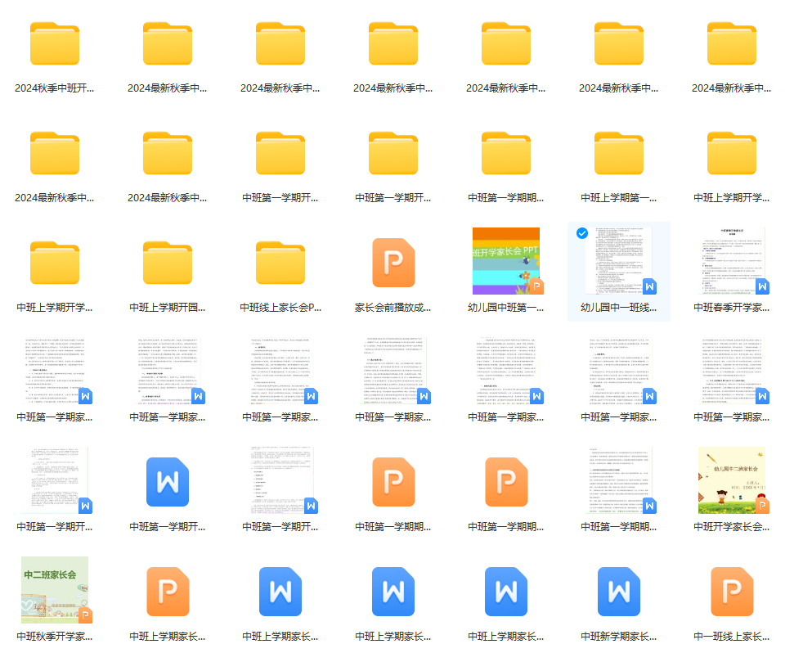Open the colorful 幼儿园中班第一 PPT thumbnail
The width and height of the screenshot is (812, 662).
(506, 260)
